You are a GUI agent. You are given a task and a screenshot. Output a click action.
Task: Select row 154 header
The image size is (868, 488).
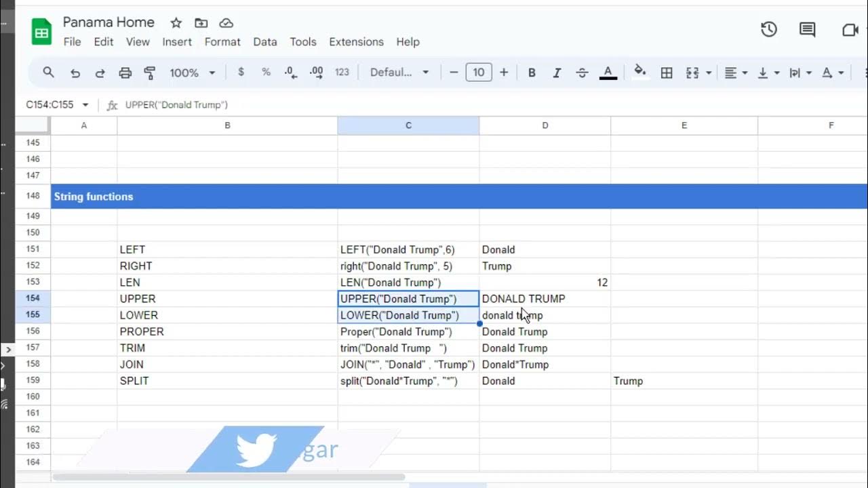pyautogui.click(x=33, y=298)
